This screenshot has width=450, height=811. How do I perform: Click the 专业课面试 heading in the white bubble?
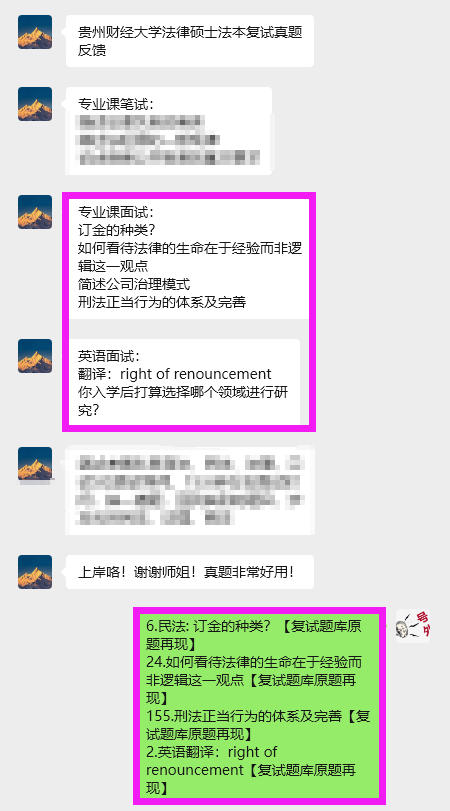pos(116,212)
